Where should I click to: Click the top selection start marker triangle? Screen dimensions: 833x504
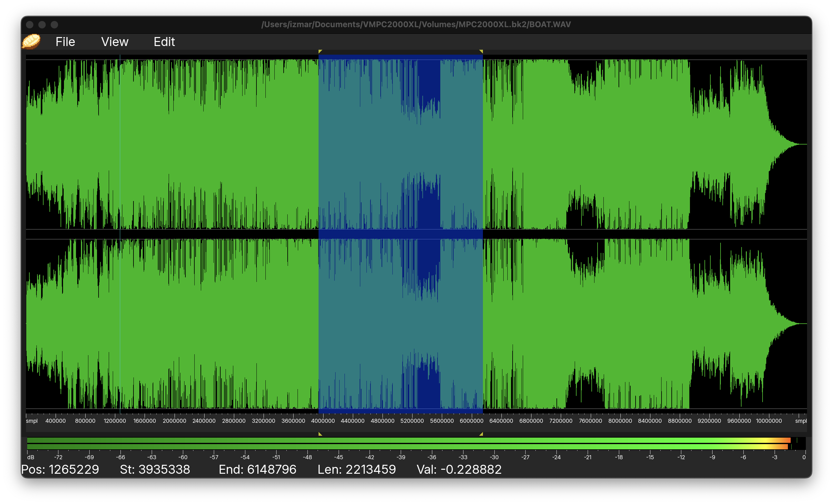[320, 51]
